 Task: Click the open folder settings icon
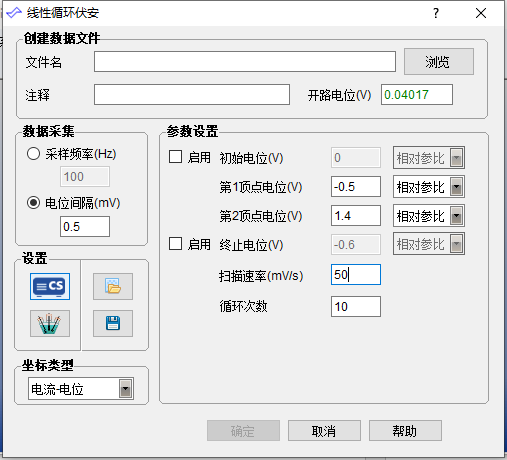(113, 286)
